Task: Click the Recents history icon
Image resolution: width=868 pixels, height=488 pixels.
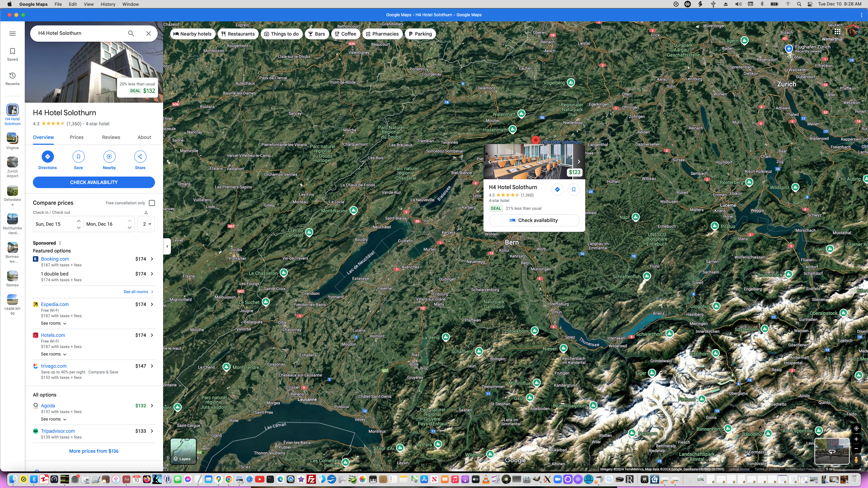Action: click(13, 76)
